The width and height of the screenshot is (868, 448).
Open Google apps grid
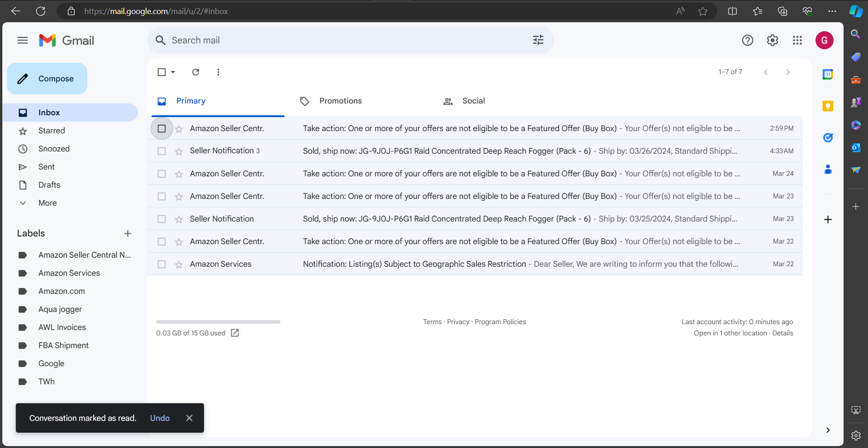[797, 40]
